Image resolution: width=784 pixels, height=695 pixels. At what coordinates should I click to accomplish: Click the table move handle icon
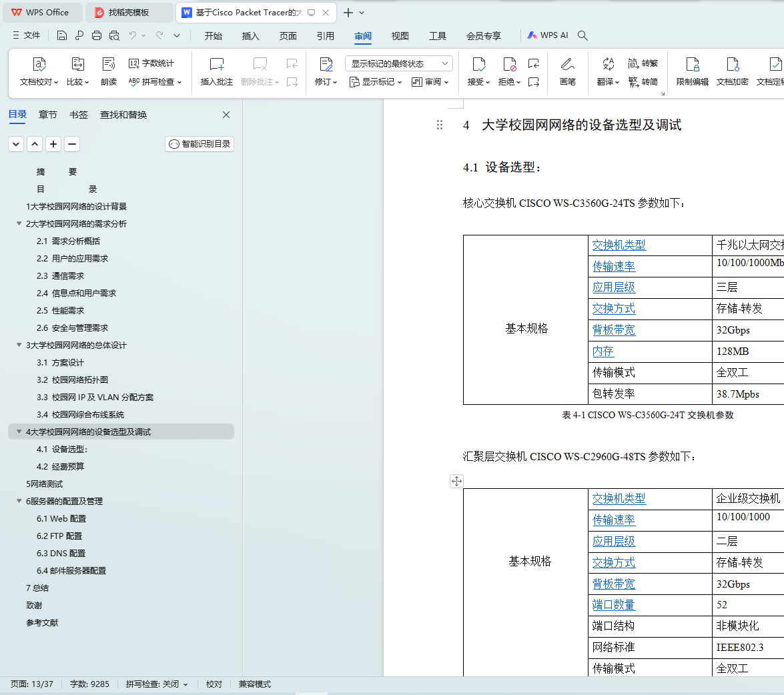pyautogui.click(x=456, y=481)
